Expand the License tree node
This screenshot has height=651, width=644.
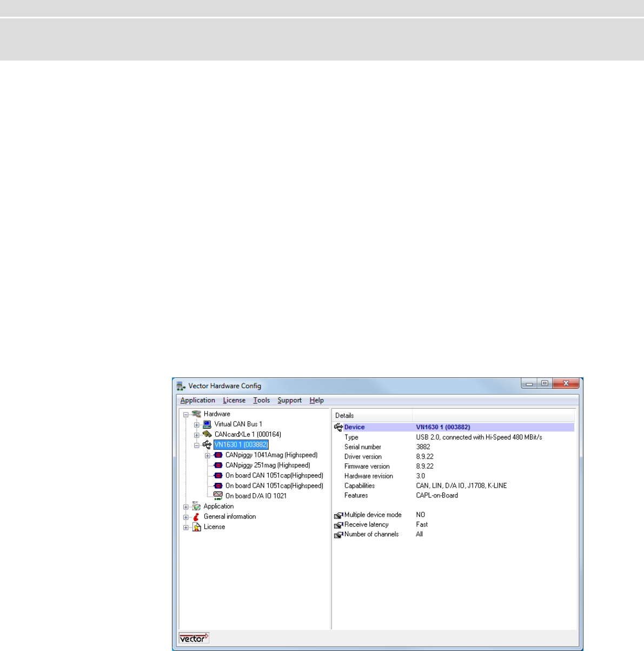tap(186, 528)
